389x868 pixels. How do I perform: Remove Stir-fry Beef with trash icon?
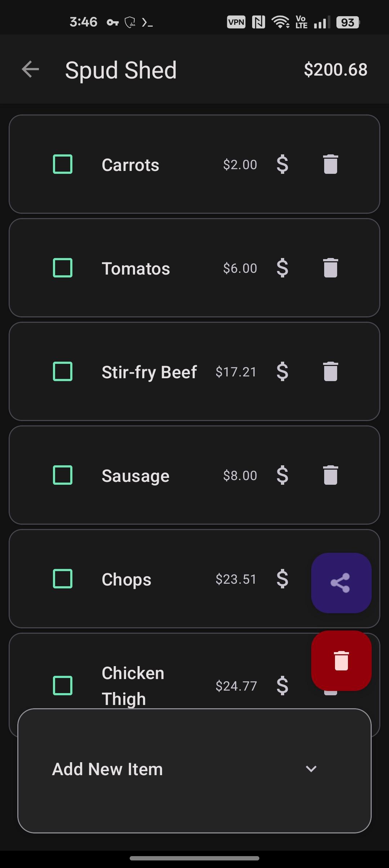click(330, 372)
